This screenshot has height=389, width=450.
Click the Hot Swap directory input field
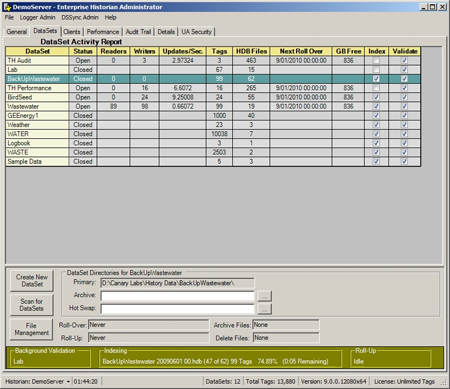point(177,309)
